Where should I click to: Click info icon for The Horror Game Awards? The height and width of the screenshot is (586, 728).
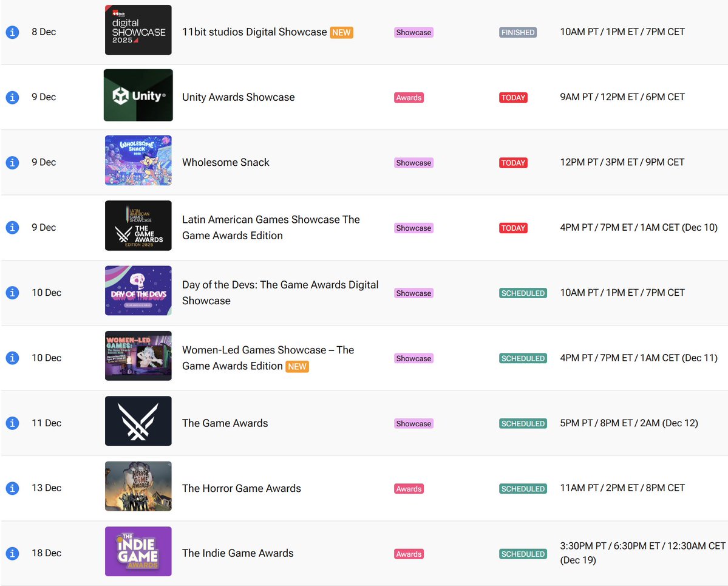click(12, 488)
